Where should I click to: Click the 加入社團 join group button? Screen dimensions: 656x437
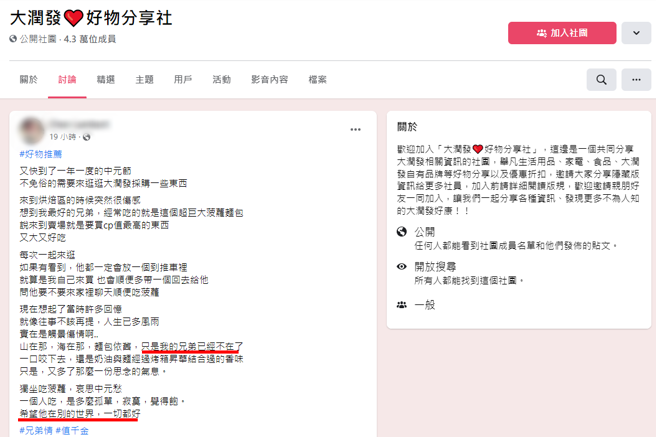(562, 33)
